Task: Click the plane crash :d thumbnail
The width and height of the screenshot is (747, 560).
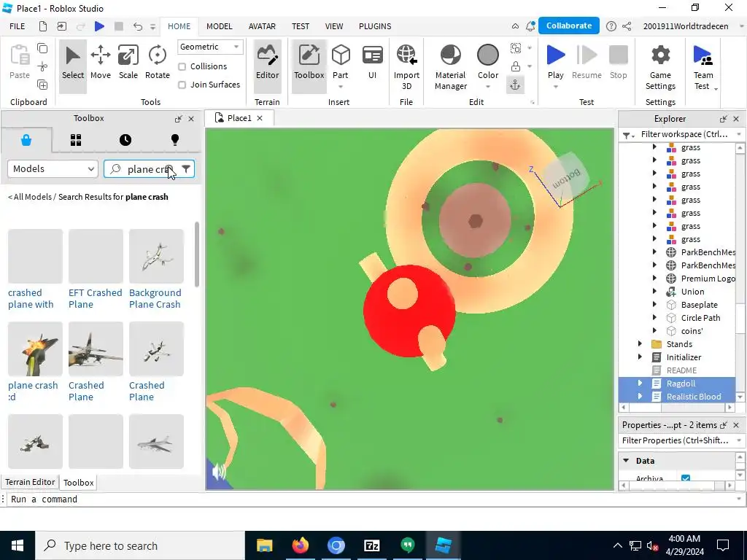Action: tap(35, 349)
